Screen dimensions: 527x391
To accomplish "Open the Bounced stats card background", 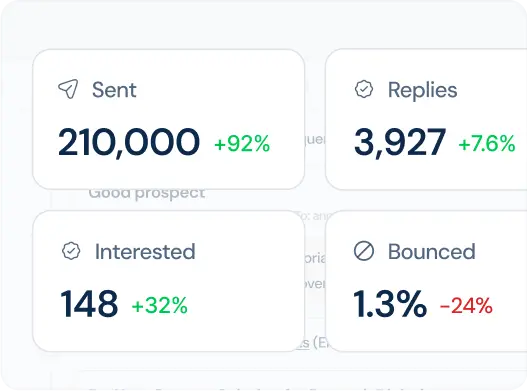I will click(x=426, y=281).
